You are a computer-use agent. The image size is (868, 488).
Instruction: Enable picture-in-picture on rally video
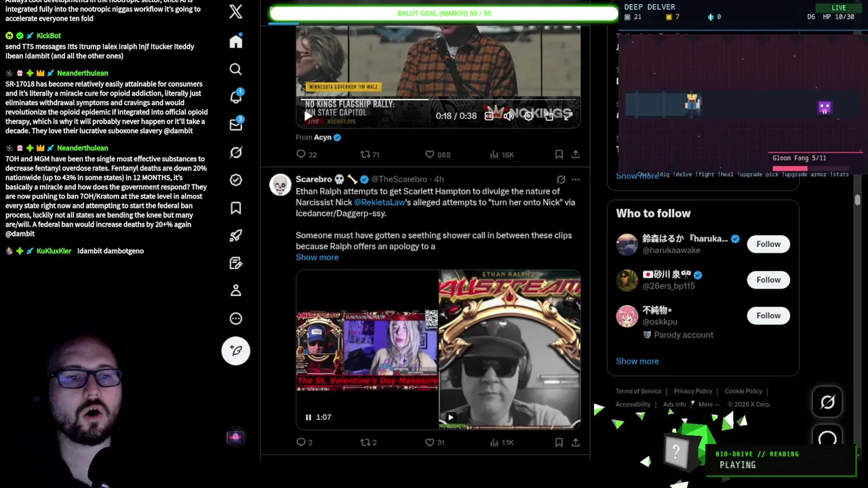coord(549,116)
